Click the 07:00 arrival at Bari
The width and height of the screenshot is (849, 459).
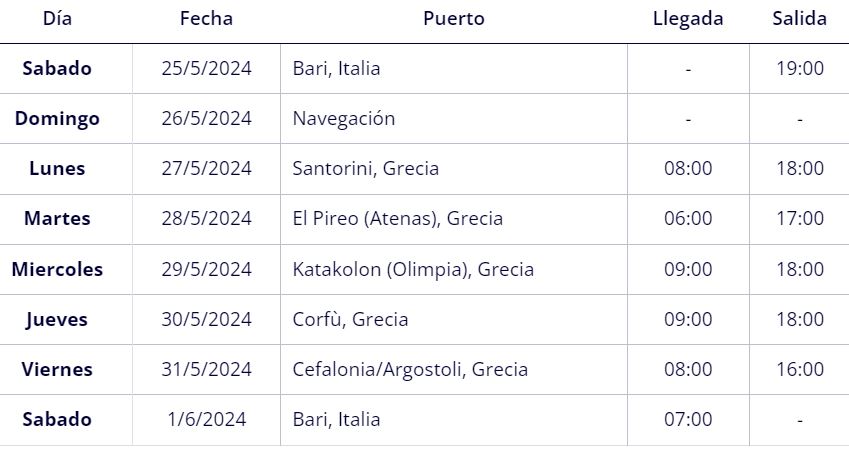[x=688, y=419]
